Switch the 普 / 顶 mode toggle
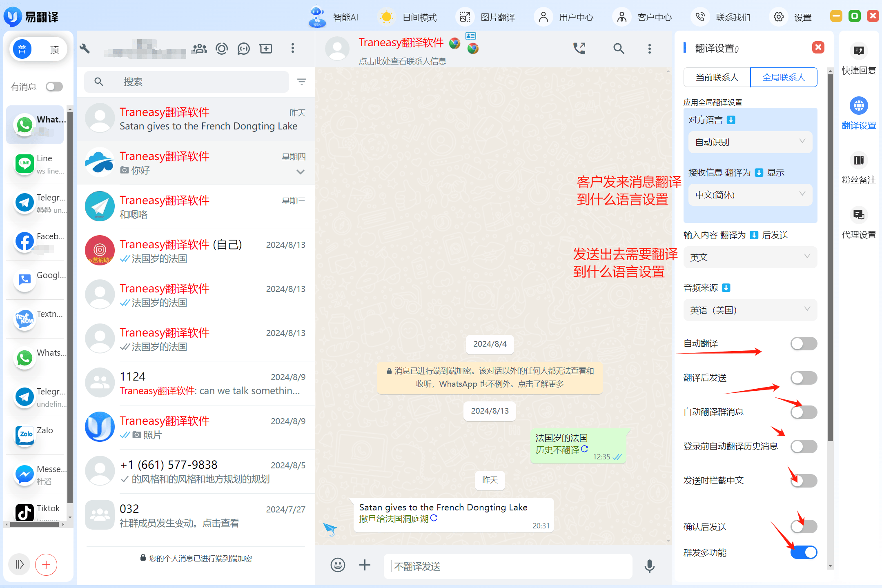The width and height of the screenshot is (882, 588). pyautogui.click(x=38, y=49)
